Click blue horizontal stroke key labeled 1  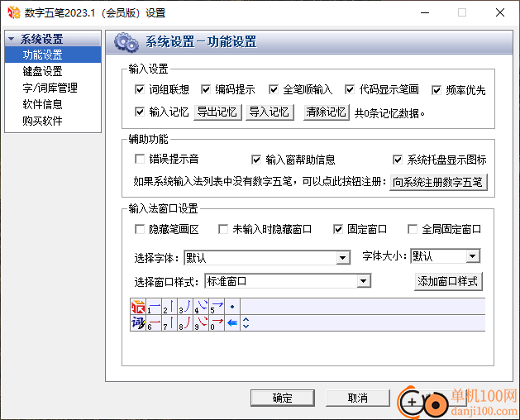pos(154,307)
